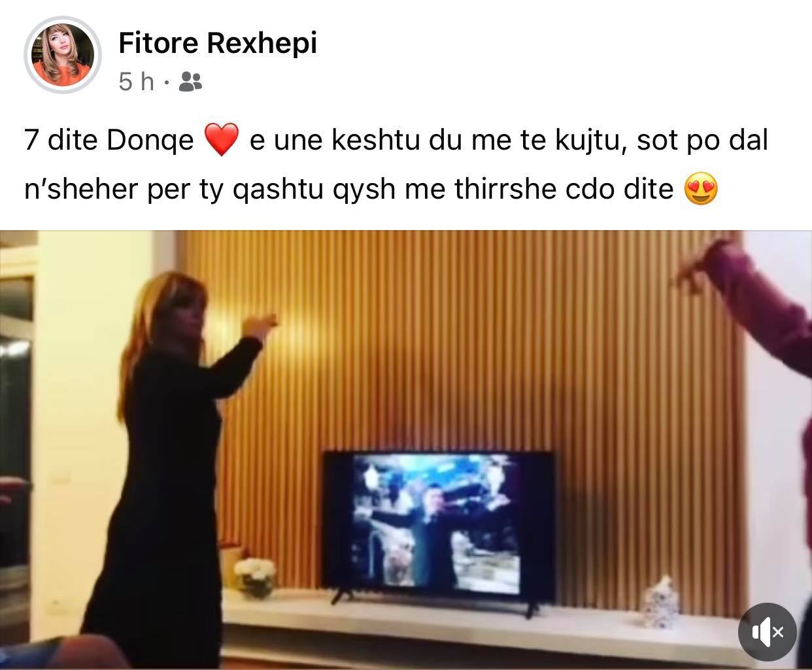This screenshot has width=812, height=670.
Task: Select the word Donqe in the post
Action: coord(150,141)
